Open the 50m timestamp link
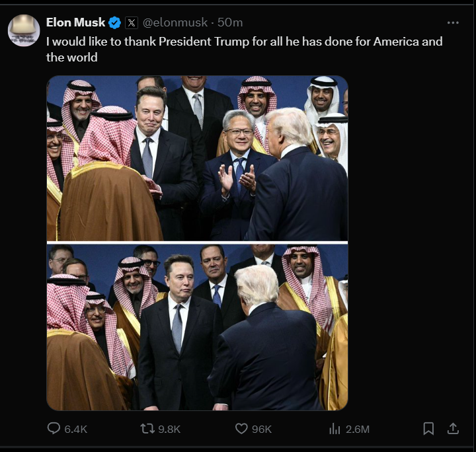 click(x=230, y=22)
